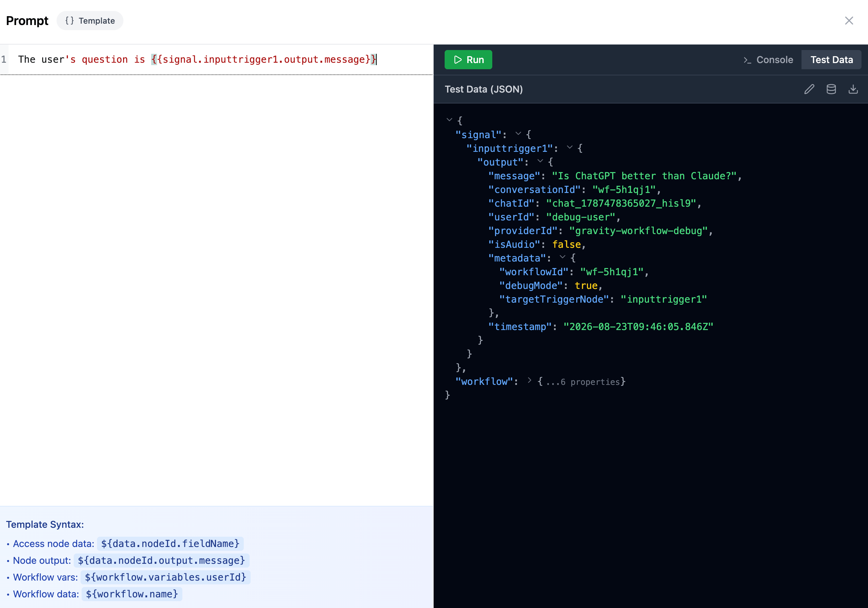
Task: Open the database stack icon
Action: (831, 89)
